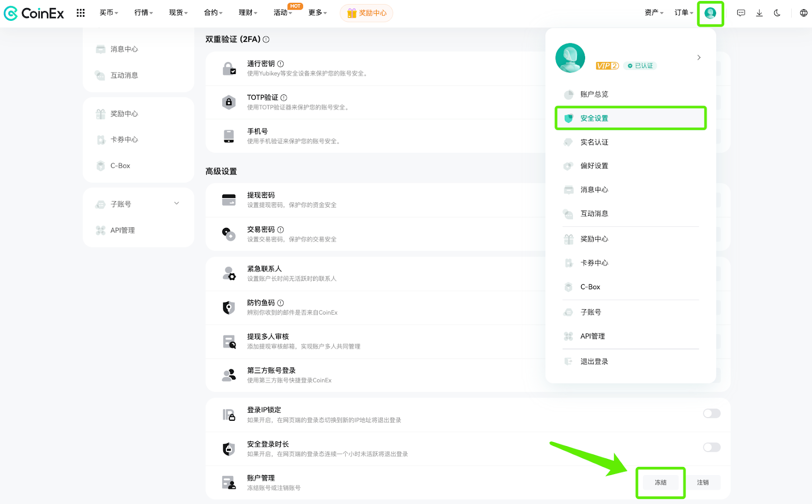Viewport: 812px width, 504px height.
Task: Click the 卡券中心 icon in profile menu
Action: (568, 263)
